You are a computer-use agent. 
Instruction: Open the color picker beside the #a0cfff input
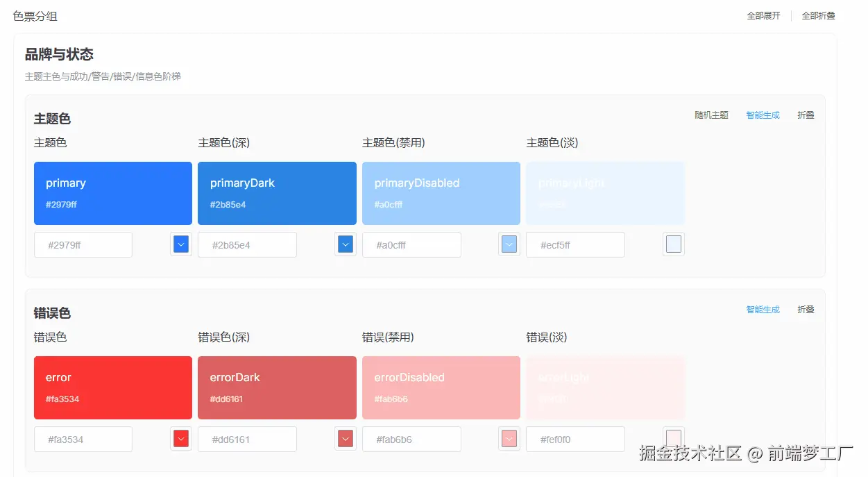pos(509,244)
